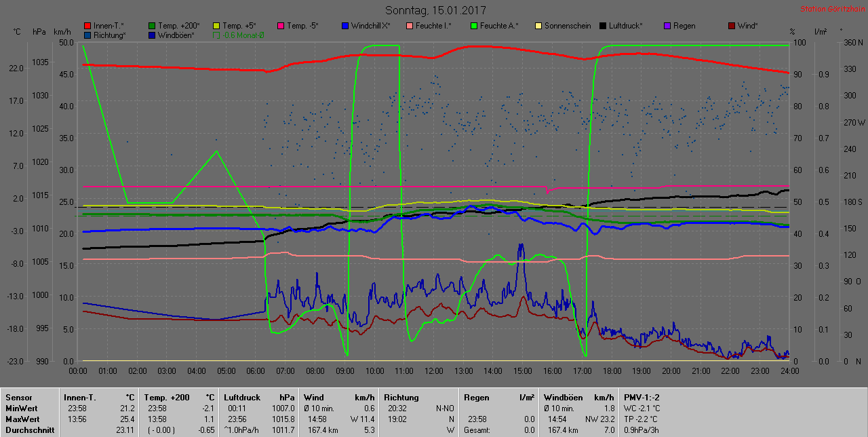Viewport: 868px width, 437px height.
Task: Click the NW 23.2 maximum gust value
Action: 600,419
